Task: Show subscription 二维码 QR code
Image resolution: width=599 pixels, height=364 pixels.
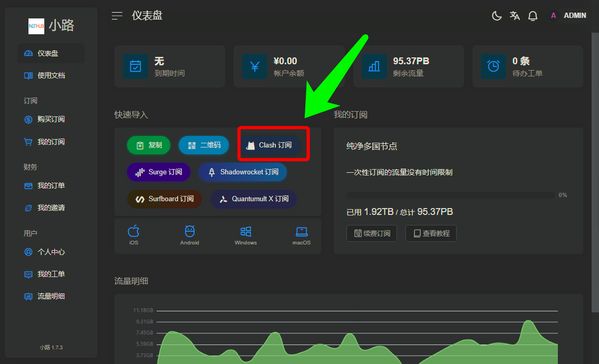Action: coord(204,145)
